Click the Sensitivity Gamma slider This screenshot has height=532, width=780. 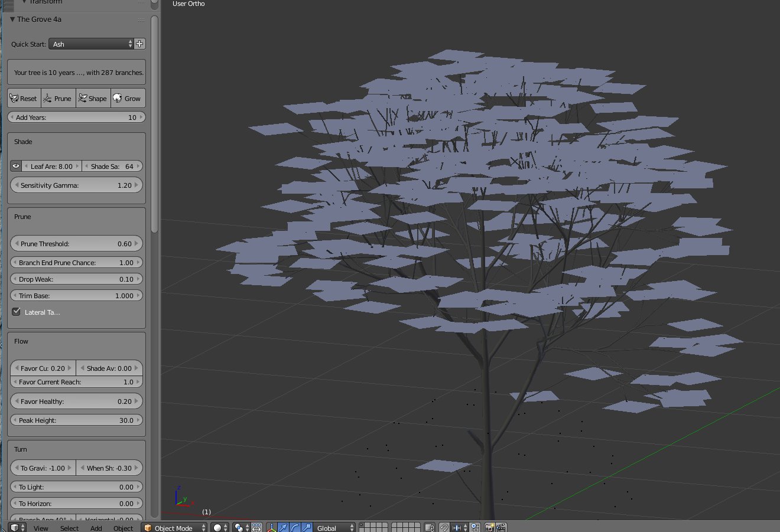(x=76, y=185)
